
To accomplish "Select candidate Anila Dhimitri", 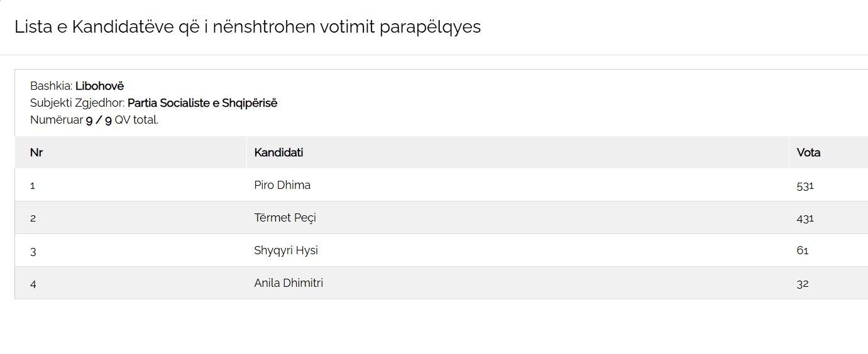I will tap(288, 283).
